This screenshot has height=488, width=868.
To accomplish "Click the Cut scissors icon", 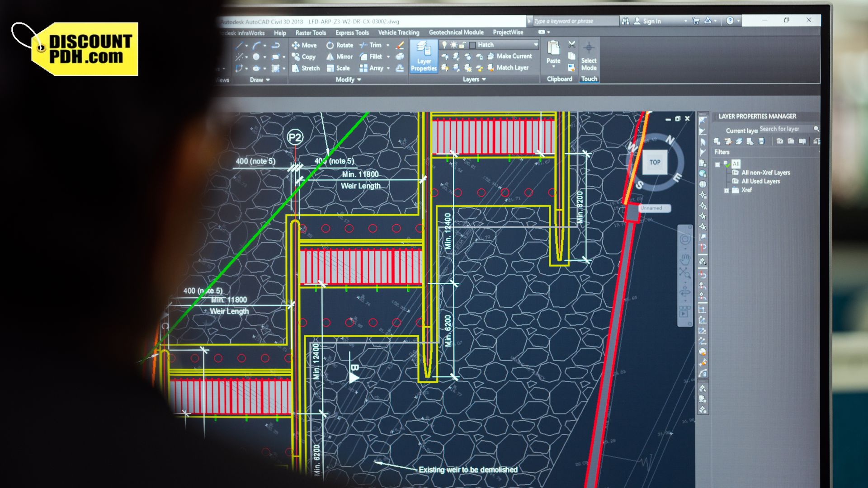I will tap(572, 44).
